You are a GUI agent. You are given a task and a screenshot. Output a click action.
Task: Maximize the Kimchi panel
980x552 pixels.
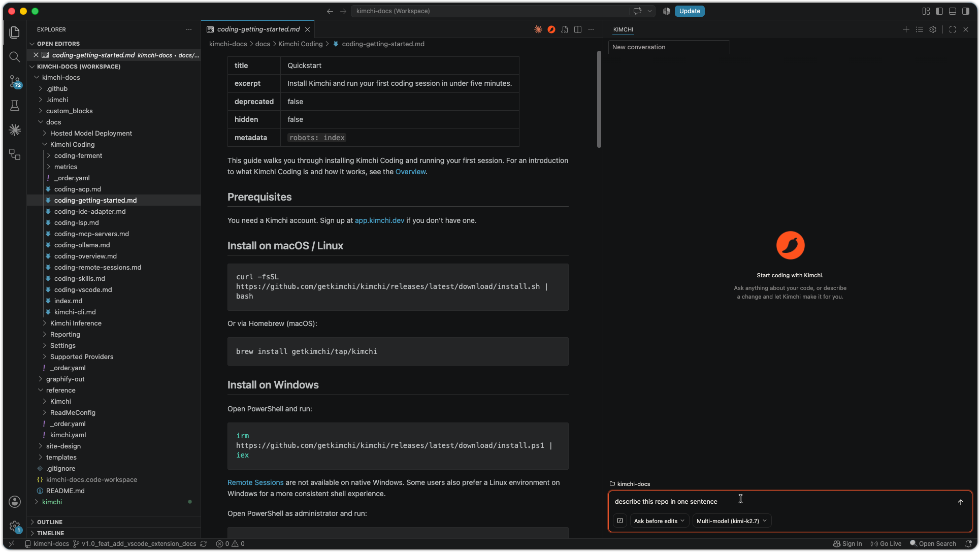tap(953, 29)
